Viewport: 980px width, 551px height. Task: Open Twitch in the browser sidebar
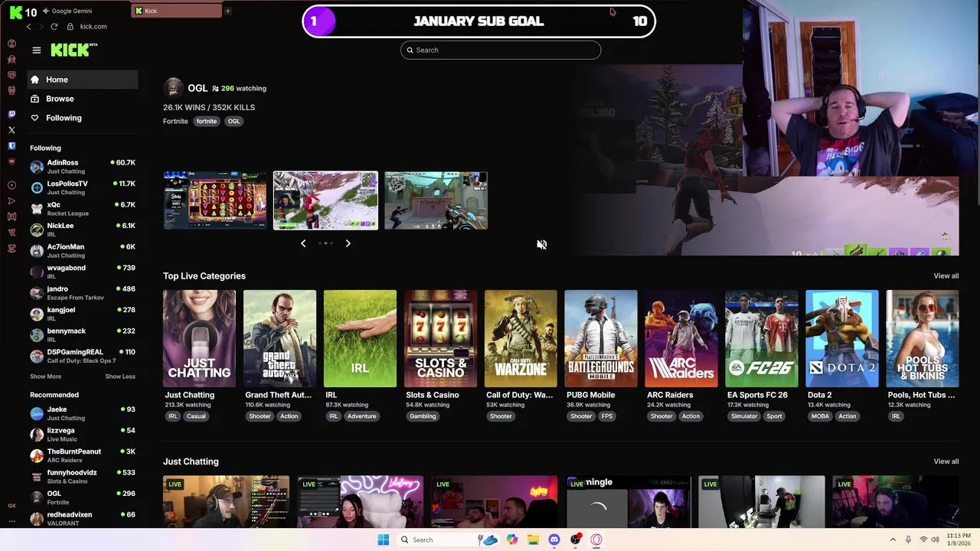click(11, 114)
